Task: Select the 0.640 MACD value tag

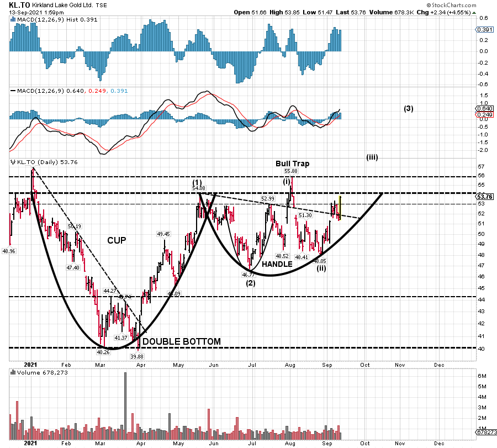Action: (484, 109)
